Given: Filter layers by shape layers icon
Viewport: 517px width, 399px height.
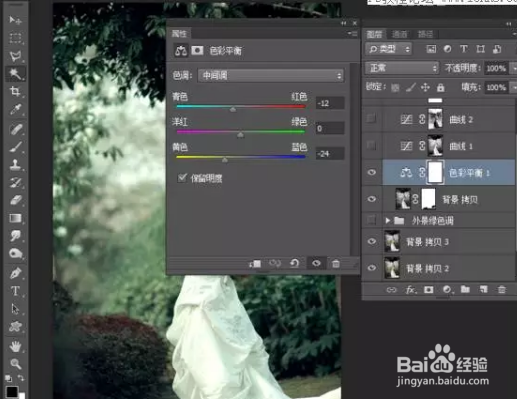Looking at the screenshot, I should pos(480,49).
